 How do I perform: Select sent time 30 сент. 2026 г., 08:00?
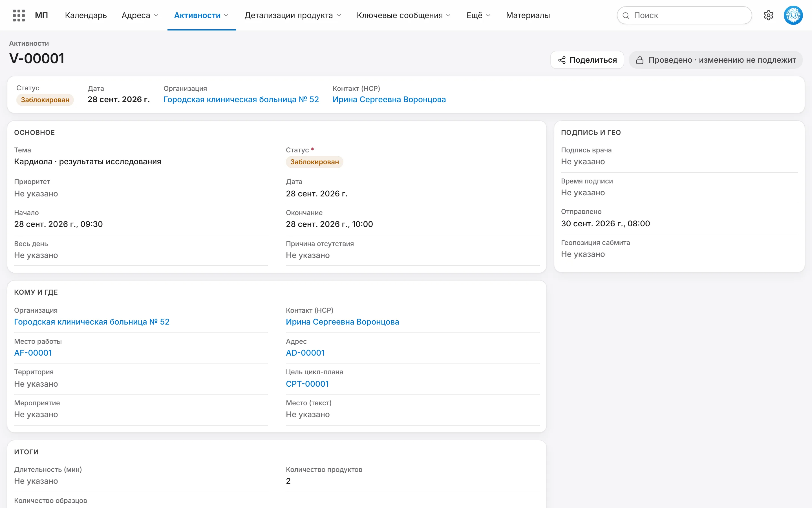605,224
